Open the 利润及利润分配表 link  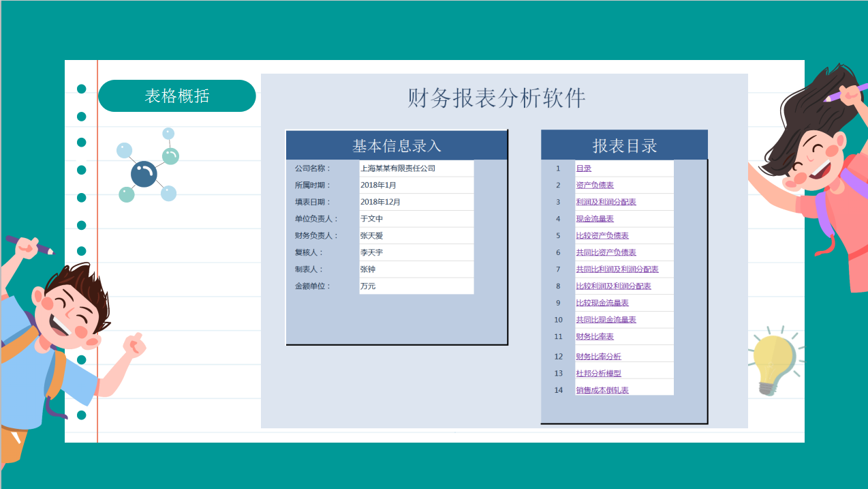(x=606, y=202)
